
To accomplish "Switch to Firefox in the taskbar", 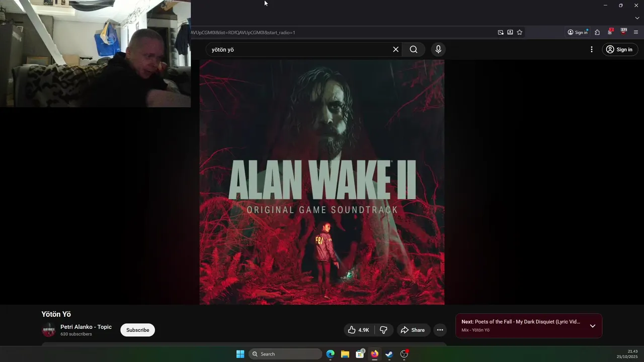I will 374,354.
